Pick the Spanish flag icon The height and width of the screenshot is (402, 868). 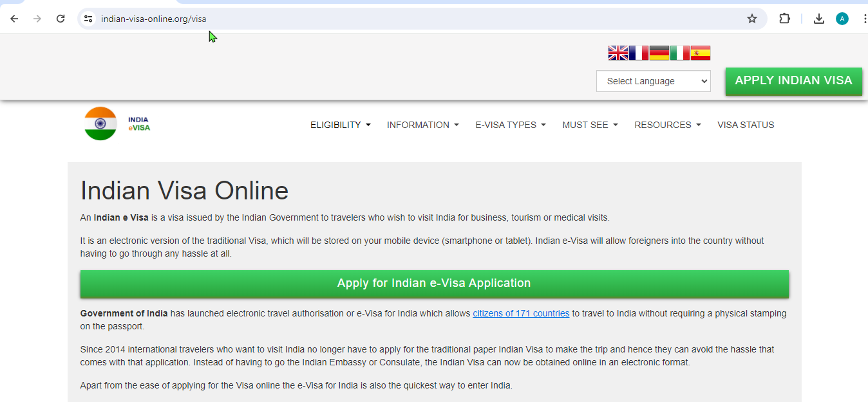[x=701, y=53]
